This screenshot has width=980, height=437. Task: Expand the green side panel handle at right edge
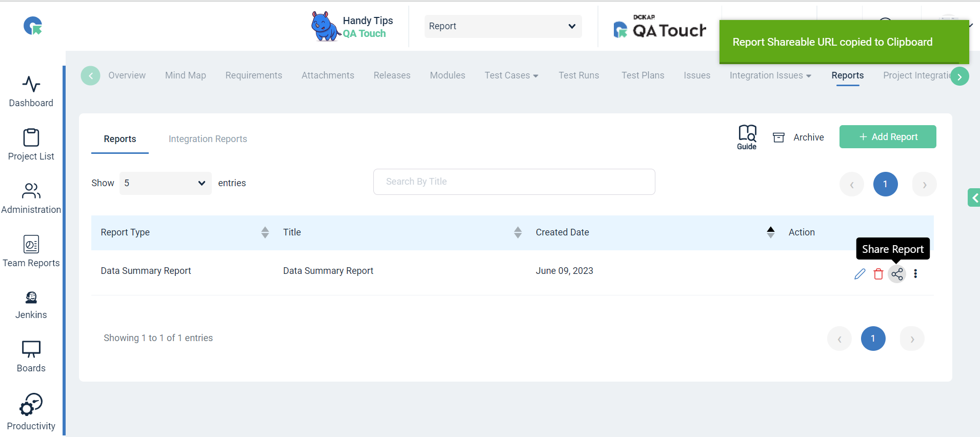click(974, 197)
